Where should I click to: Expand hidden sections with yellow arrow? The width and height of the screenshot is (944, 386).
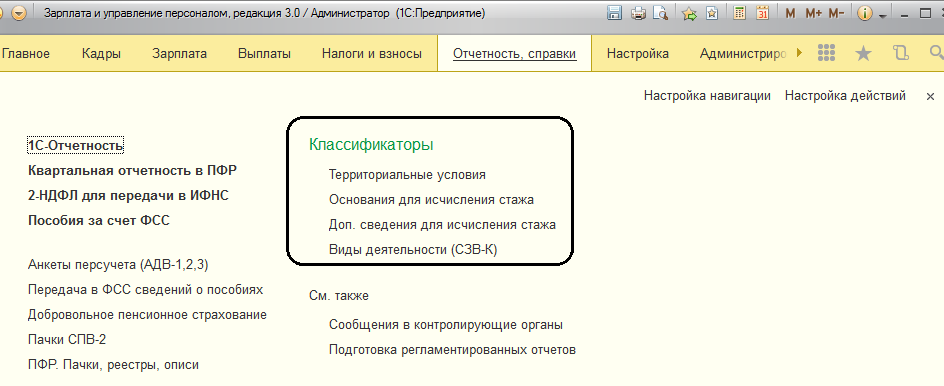tap(799, 53)
